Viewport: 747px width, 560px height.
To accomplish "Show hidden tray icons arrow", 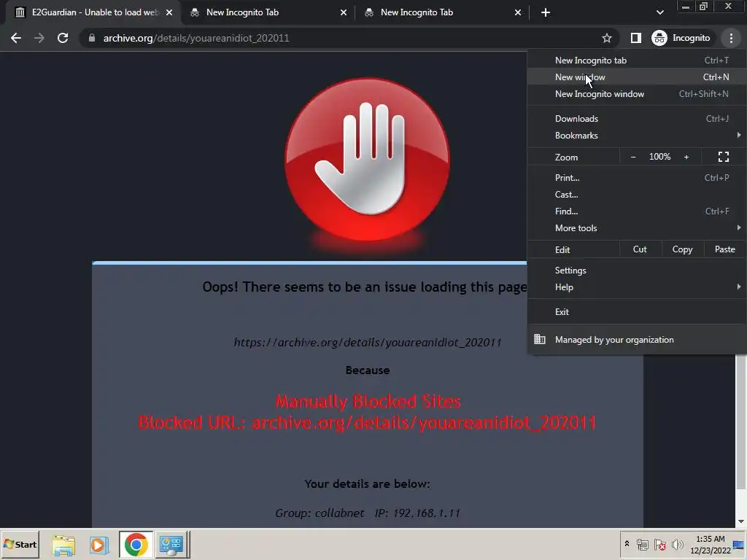I will [627, 544].
